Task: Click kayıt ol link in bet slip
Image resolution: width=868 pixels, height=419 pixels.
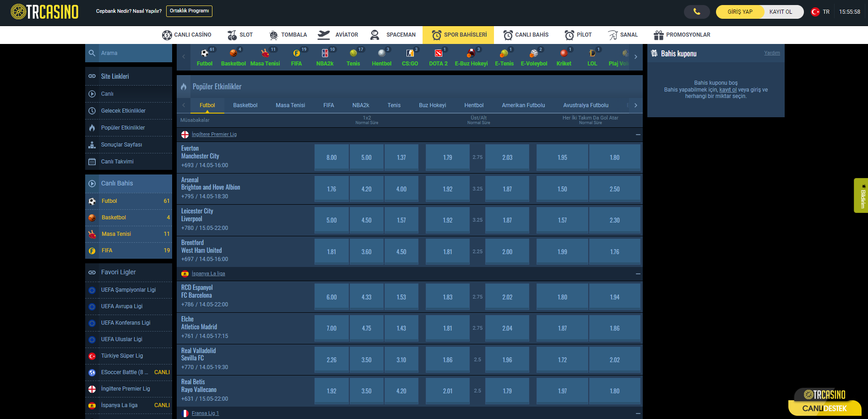Action: tap(728, 90)
